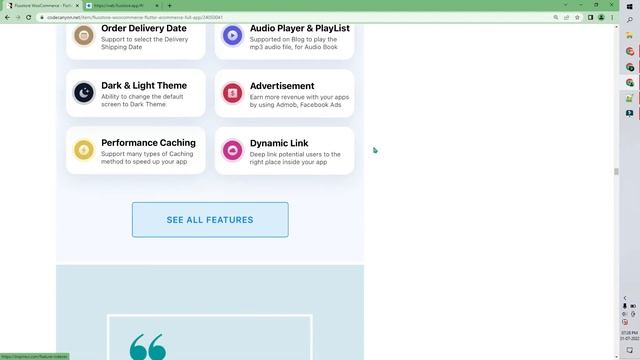Screen dimensions: 640x360
Task: Click the zoom magnifier in address bar
Action: (x=556, y=18)
